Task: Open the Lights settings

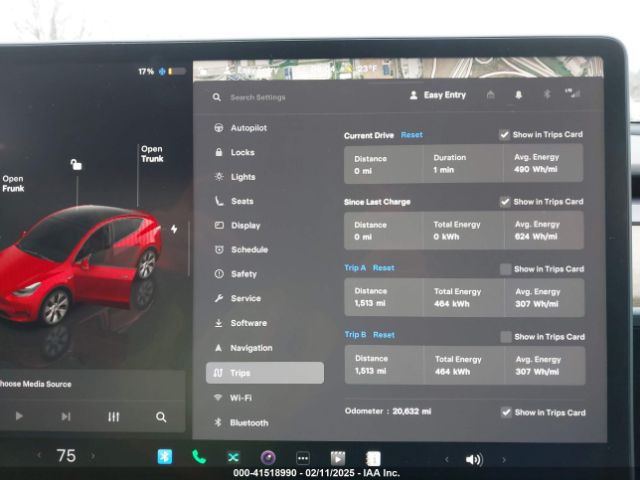Action: [x=235, y=177]
